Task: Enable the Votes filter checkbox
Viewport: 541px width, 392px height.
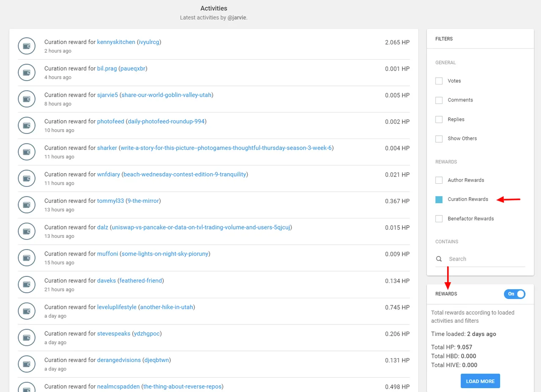Action: click(x=439, y=81)
